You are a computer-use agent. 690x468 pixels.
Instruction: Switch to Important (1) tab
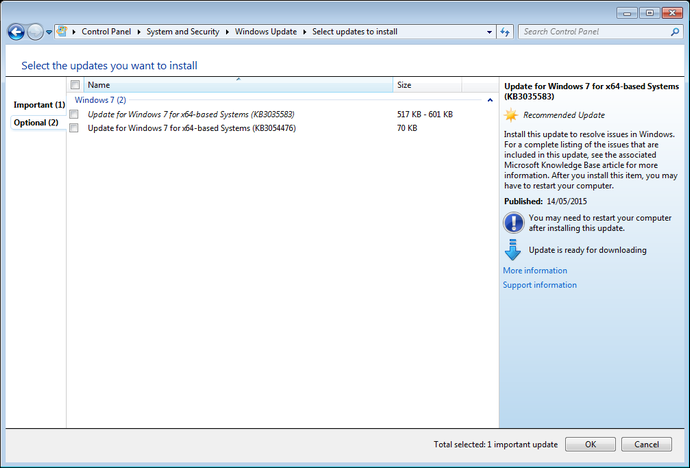coord(39,105)
